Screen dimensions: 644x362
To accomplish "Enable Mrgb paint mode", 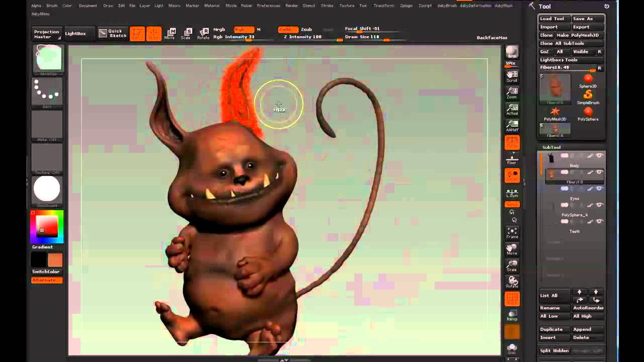I will [219, 30].
